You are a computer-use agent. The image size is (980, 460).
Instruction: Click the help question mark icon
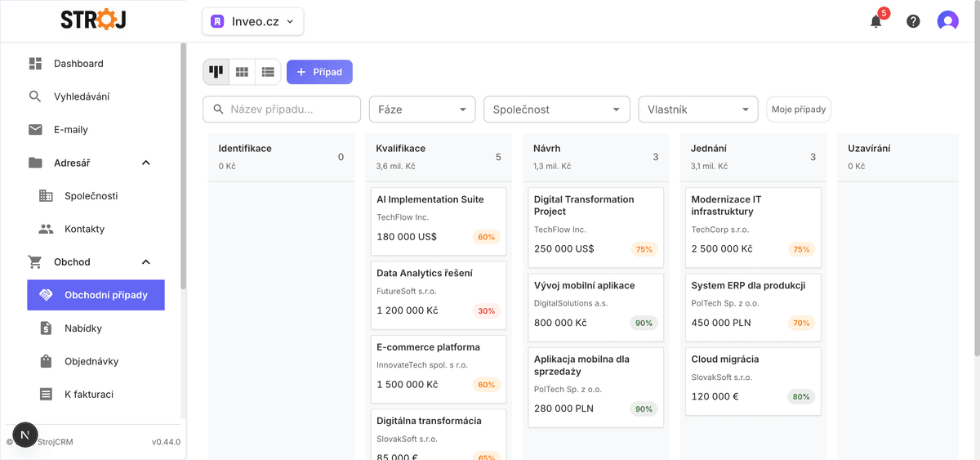tap(913, 21)
